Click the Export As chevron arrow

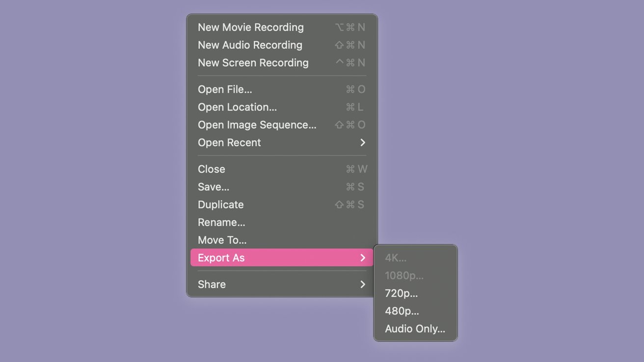tap(363, 258)
